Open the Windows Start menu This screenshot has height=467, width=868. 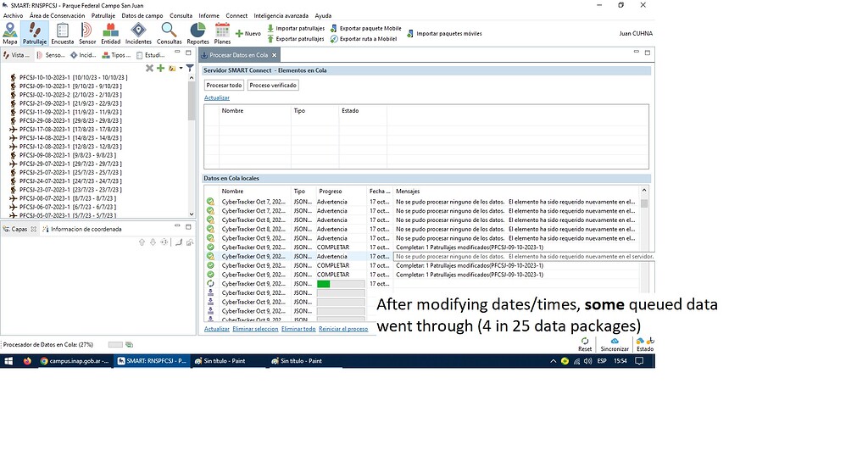pos(8,361)
